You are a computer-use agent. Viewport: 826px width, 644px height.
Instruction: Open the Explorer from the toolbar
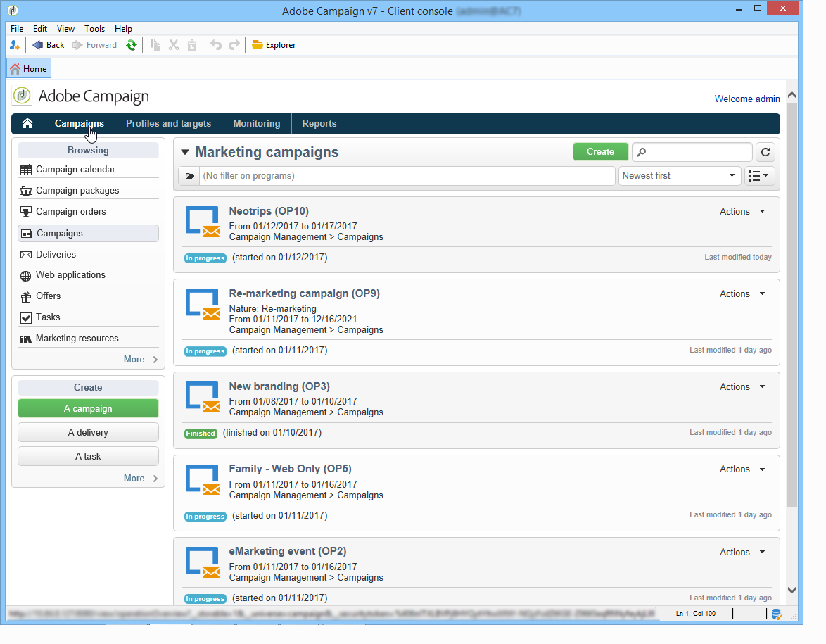coord(274,45)
